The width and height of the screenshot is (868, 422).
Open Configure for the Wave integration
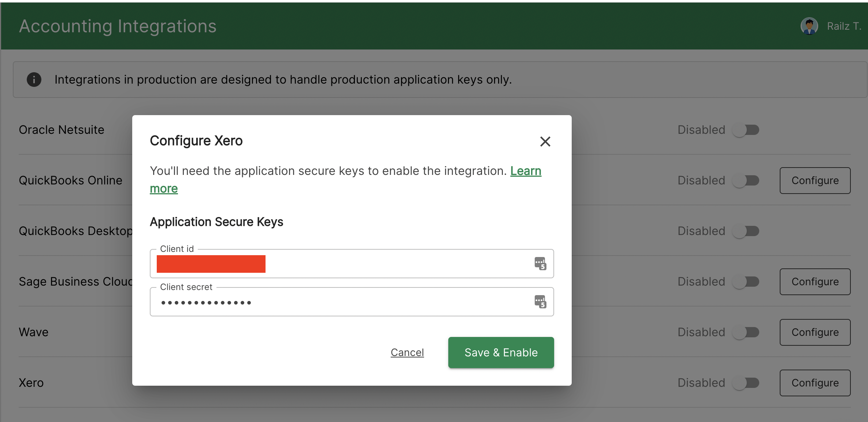pyautogui.click(x=815, y=332)
